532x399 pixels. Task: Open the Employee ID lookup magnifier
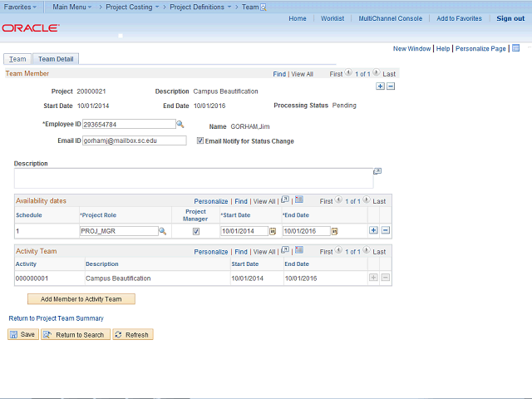pos(180,124)
